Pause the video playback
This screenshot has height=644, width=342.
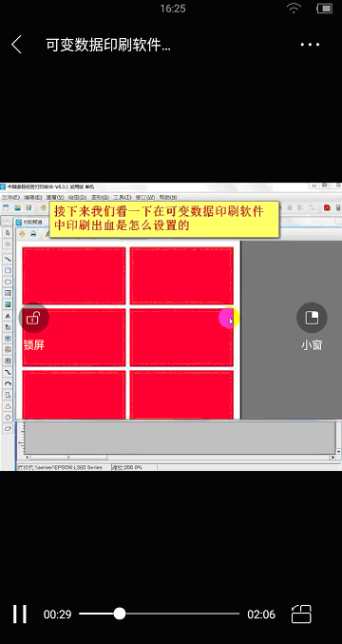pos(20,614)
